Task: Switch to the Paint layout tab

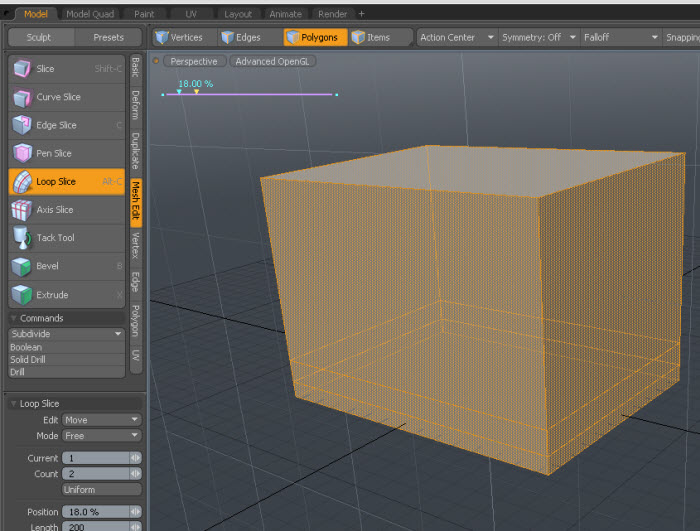Action: (145, 14)
